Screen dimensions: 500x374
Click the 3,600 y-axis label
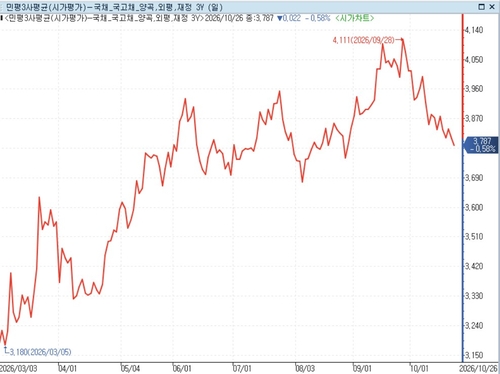[x=474, y=207]
